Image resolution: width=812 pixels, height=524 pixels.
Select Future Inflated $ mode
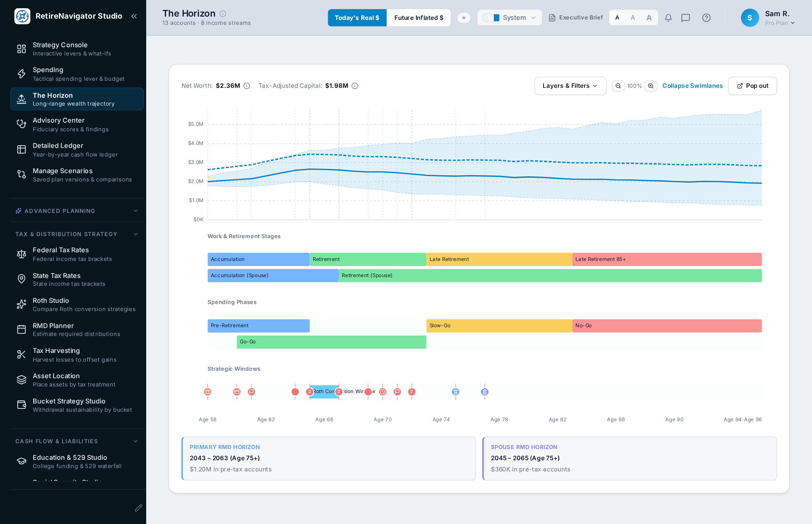(418, 18)
